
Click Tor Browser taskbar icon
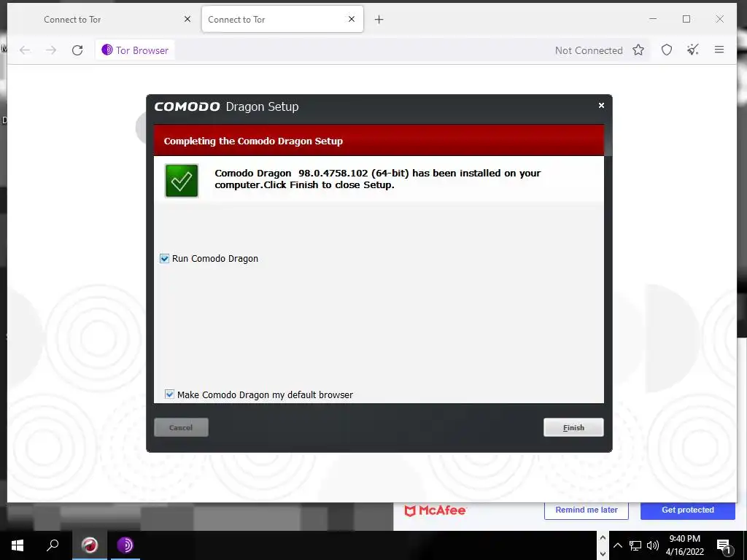[x=125, y=545]
